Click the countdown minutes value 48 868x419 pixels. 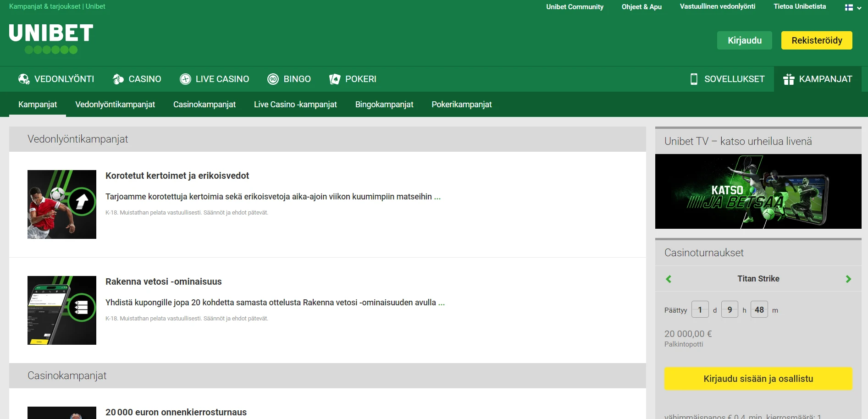point(759,309)
